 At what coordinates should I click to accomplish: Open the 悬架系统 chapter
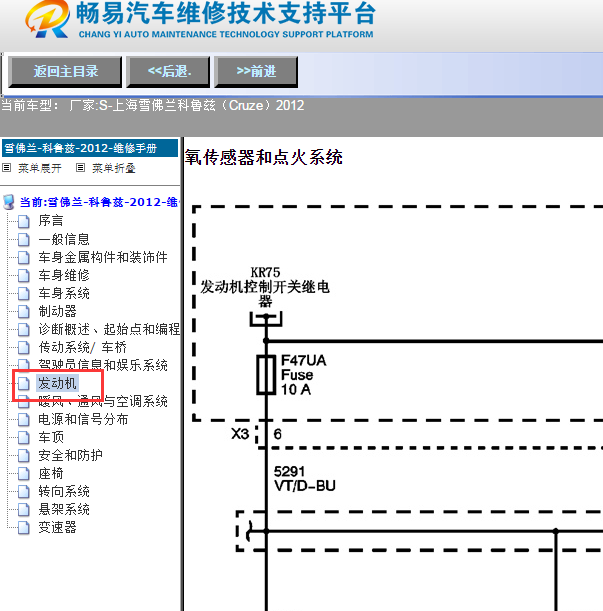tap(64, 509)
